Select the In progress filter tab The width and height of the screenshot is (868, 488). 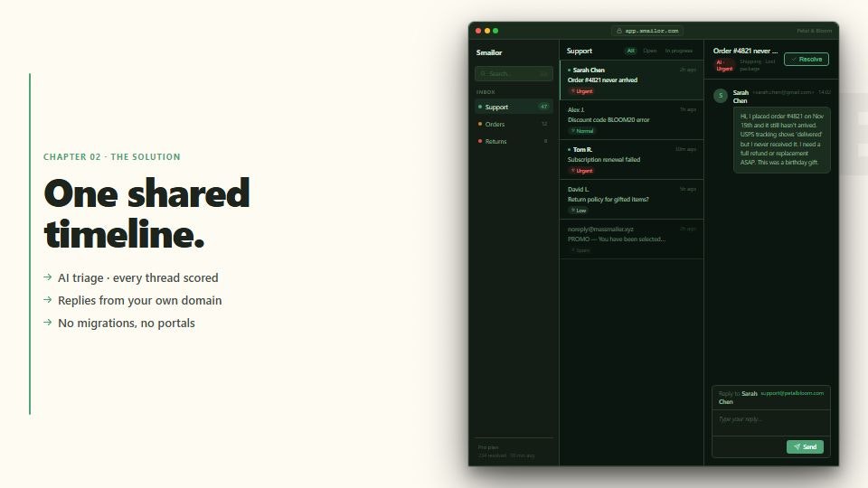pos(679,51)
